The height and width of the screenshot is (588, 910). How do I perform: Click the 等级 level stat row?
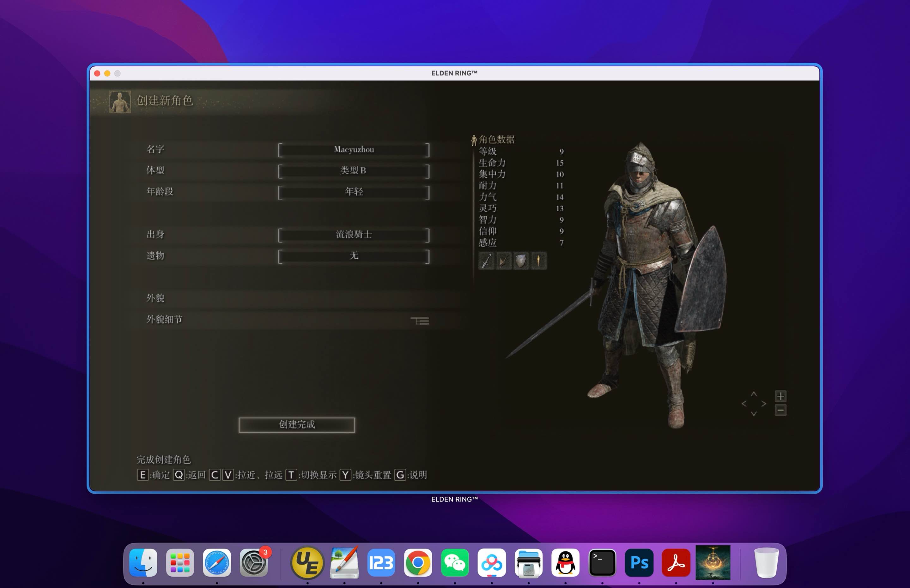(x=521, y=152)
